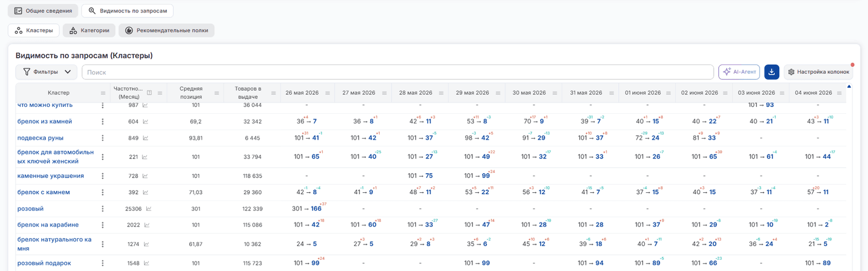Switch to the Видимость по запросам tab

[128, 11]
